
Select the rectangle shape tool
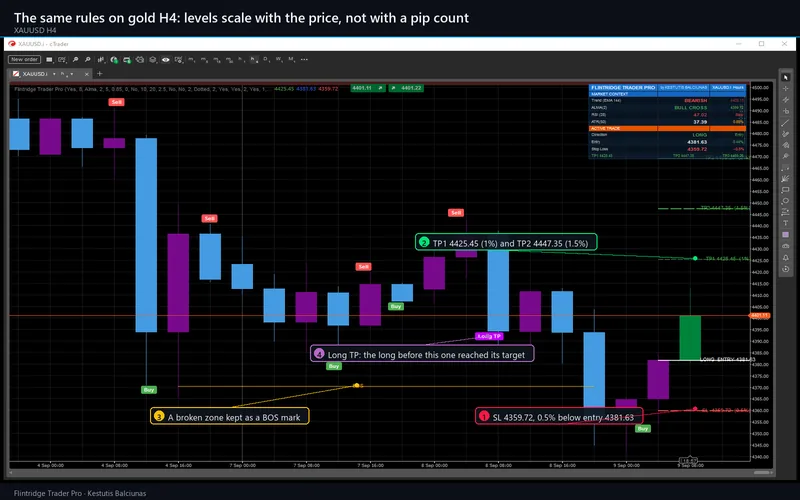pos(786,190)
